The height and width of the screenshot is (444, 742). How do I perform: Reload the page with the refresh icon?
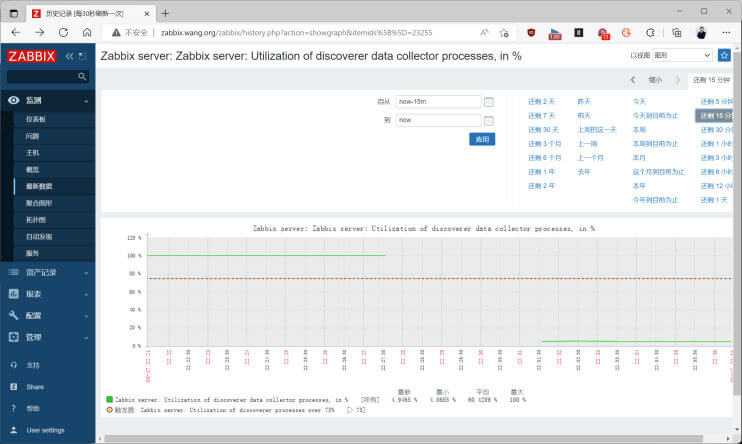(x=63, y=33)
